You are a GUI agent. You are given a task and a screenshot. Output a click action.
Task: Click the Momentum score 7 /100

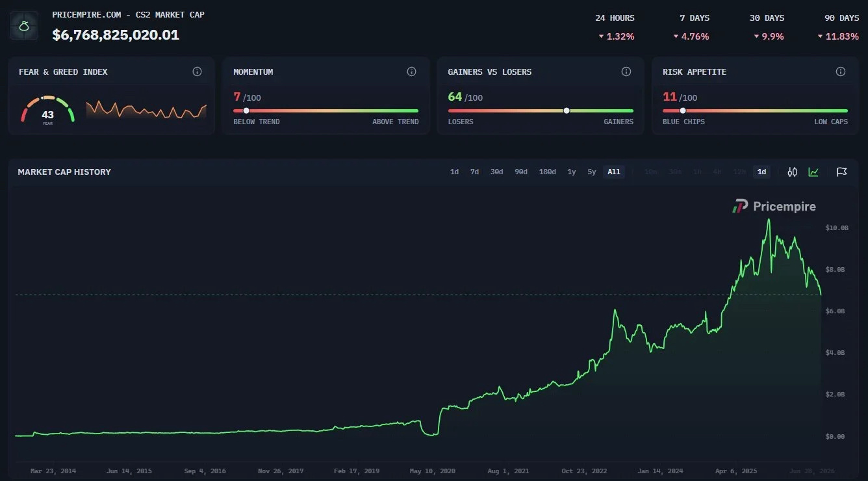point(247,97)
